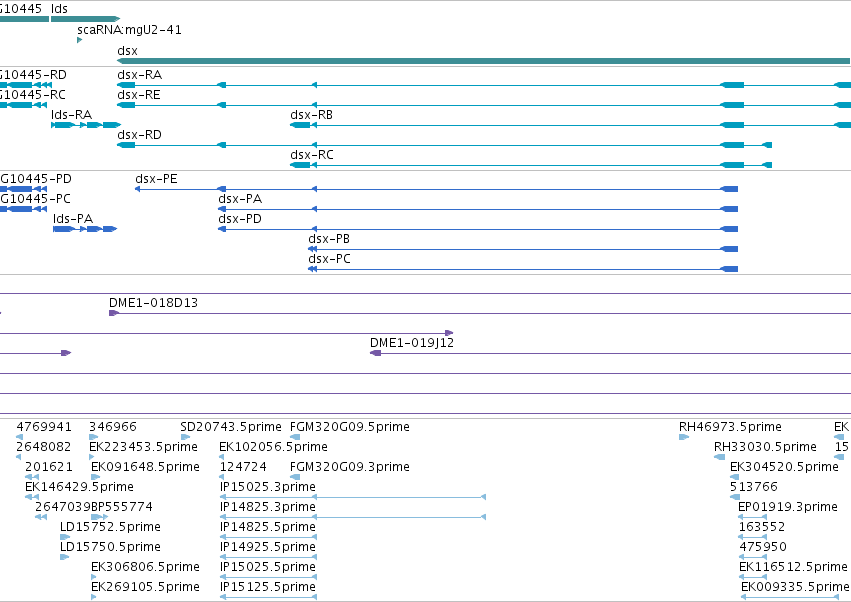851x602 pixels.
Task: Select the dsx-PE protein label
Action: [156, 179]
